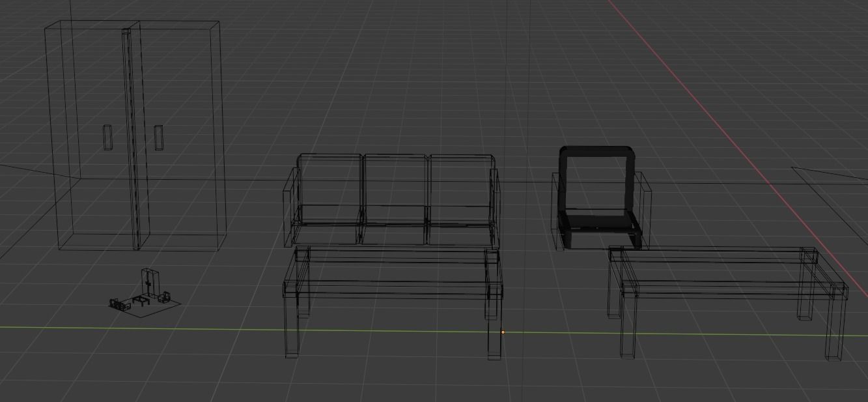Select the dark shaded armchair
The image size is (868, 402).
pyautogui.click(x=600, y=198)
